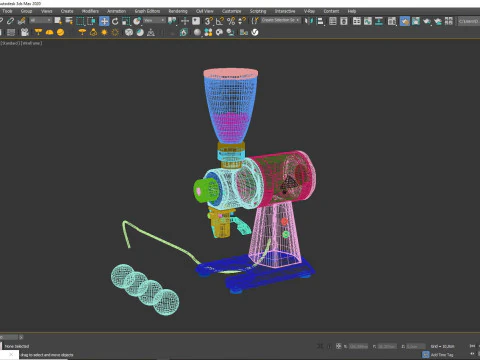Screen dimensions: 480x360
Task: Click the Bind to Space Warp icon
Action: pyautogui.click(x=22, y=21)
